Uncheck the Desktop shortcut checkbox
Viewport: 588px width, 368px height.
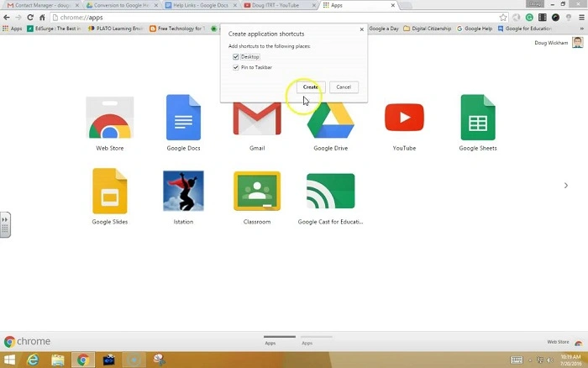[236, 56]
